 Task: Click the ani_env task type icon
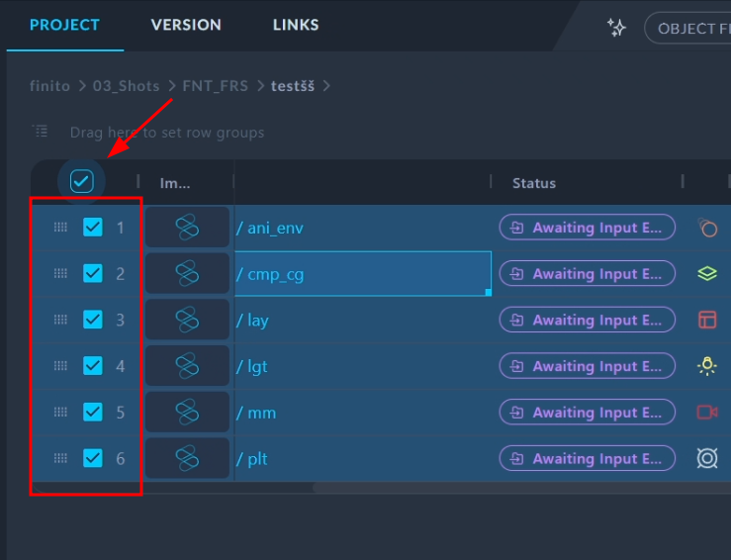tap(706, 228)
